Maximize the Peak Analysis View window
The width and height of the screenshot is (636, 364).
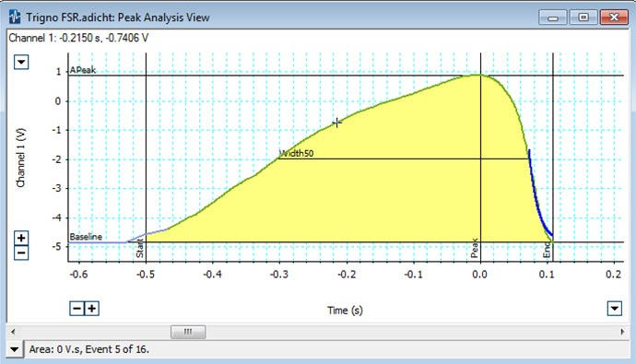(583, 17)
